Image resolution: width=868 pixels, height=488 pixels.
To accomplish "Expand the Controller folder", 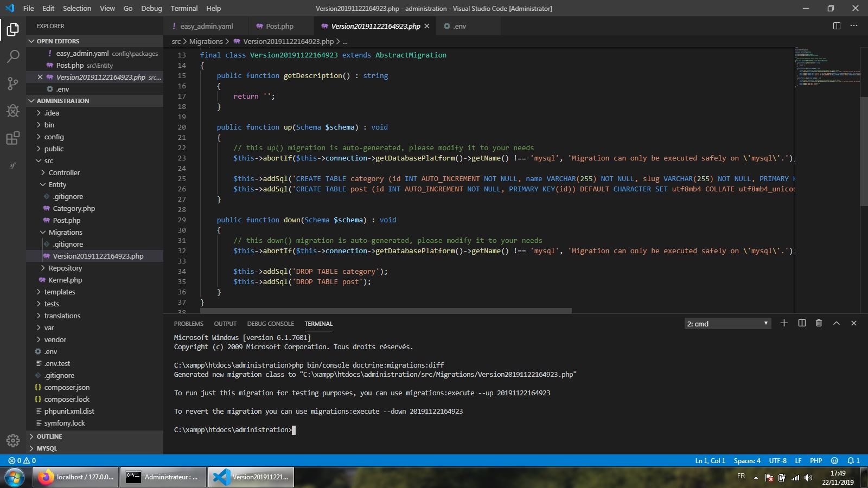I will click(64, 172).
